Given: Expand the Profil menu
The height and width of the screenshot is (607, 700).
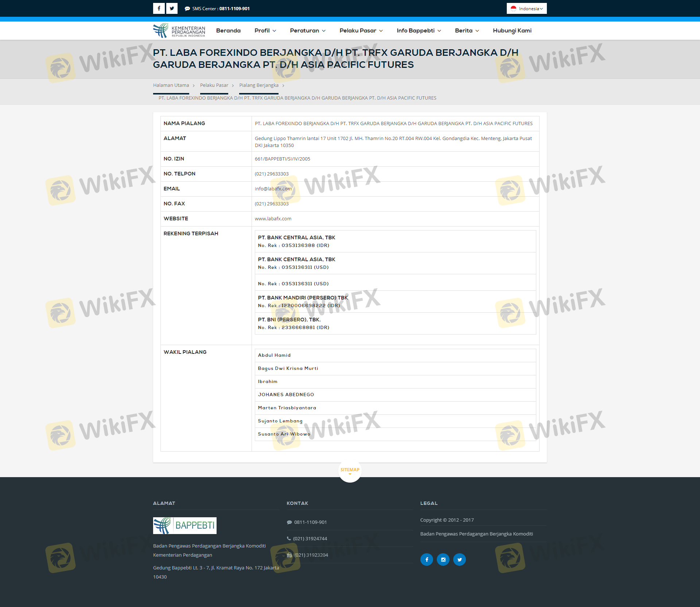Looking at the screenshot, I should pos(265,31).
